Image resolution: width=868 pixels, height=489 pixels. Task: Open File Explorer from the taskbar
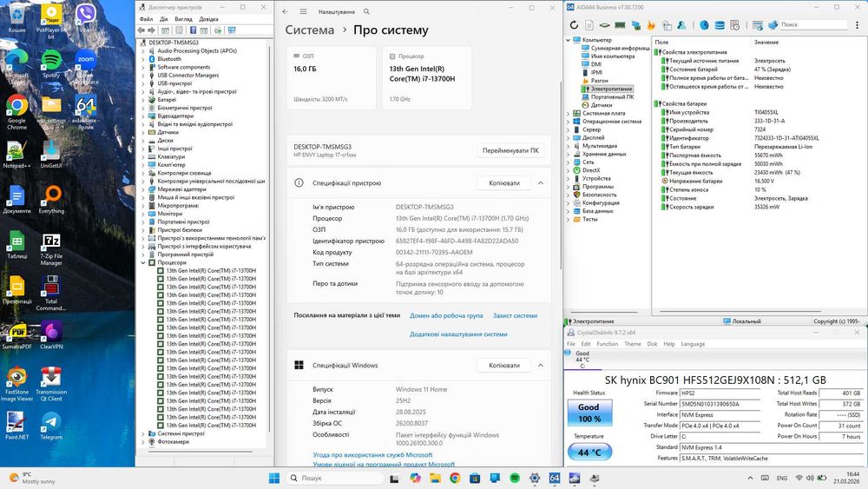coord(435,478)
